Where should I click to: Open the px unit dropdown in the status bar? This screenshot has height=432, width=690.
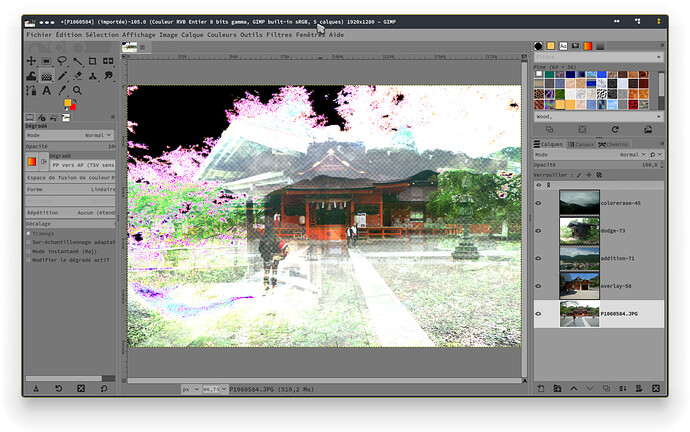pyautogui.click(x=191, y=389)
